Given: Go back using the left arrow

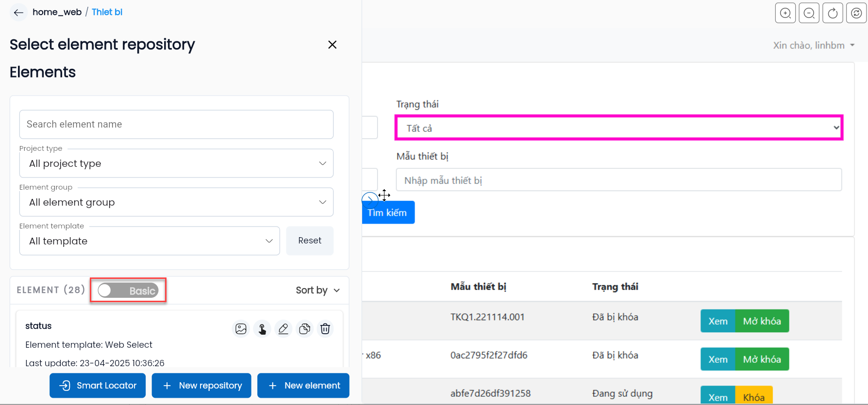Looking at the screenshot, I should pos(18,13).
